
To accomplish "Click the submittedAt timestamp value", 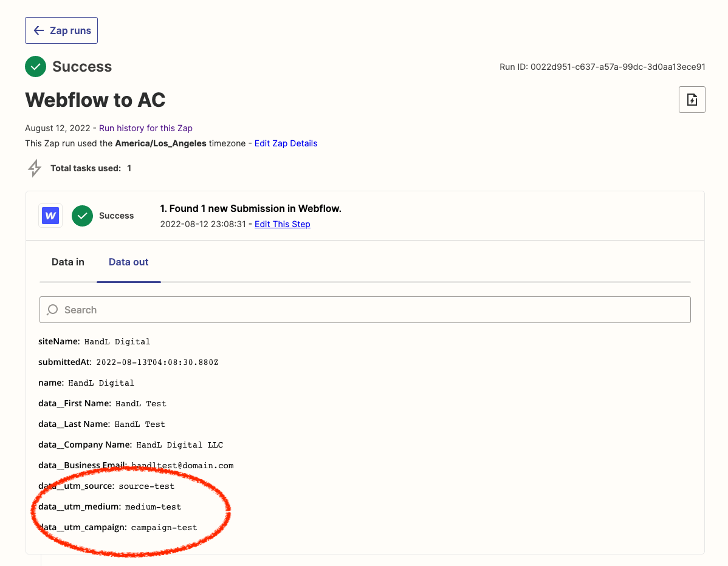I will coord(157,362).
